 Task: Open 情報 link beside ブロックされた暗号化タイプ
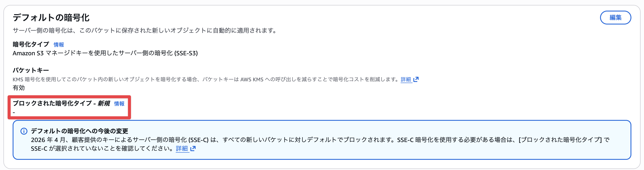[119, 104]
